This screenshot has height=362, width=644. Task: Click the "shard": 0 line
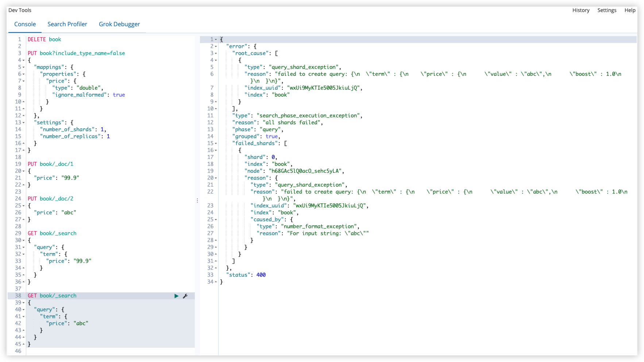click(x=261, y=157)
